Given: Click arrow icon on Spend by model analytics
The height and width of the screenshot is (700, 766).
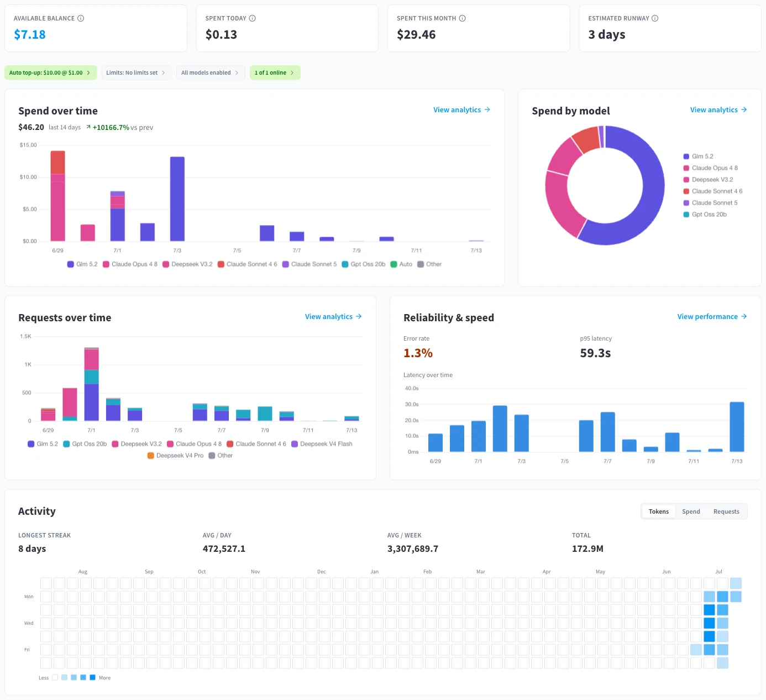Looking at the screenshot, I should pyautogui.click(x=744, y=109).
